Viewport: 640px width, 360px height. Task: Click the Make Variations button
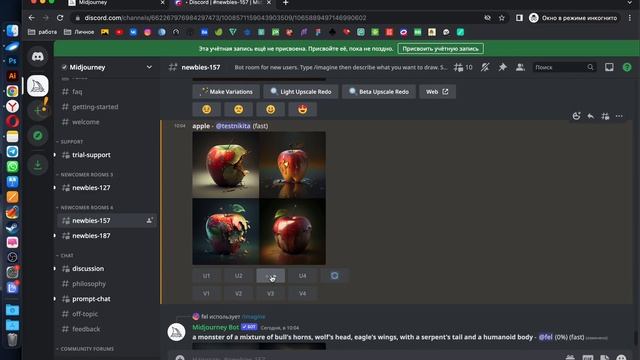point(226,92)
